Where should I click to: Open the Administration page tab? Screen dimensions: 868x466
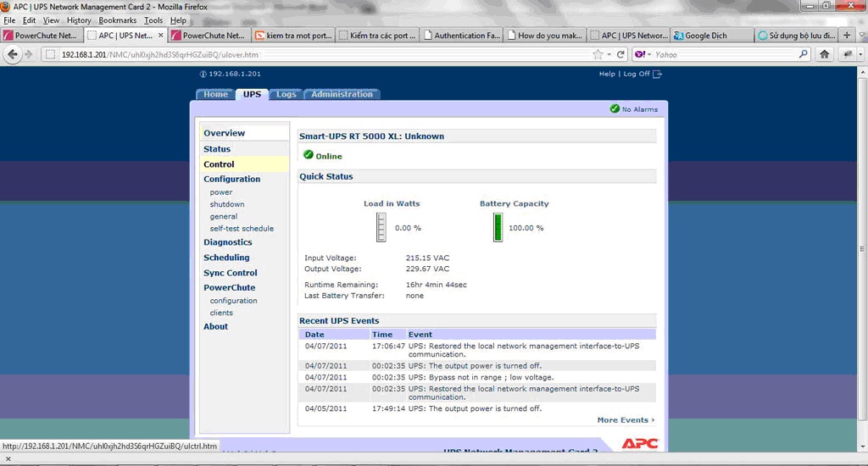pyautogui.click(x=342, y=94)
